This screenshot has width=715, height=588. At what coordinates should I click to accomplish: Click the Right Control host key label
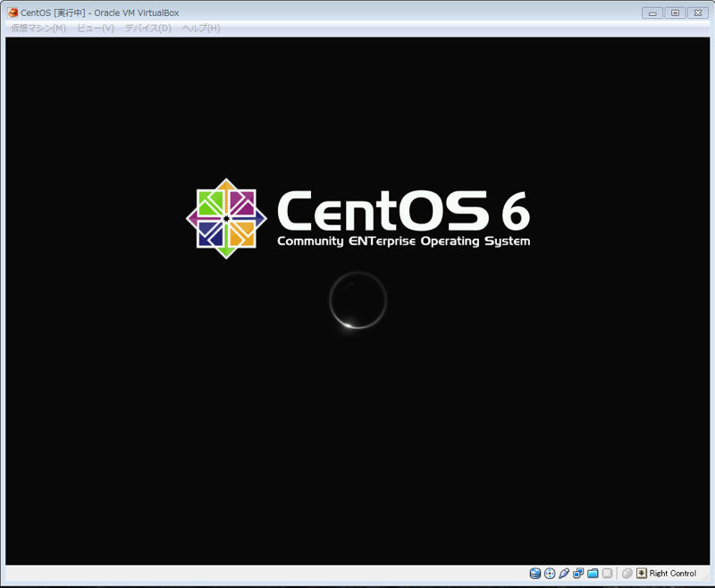coord(673,574)
